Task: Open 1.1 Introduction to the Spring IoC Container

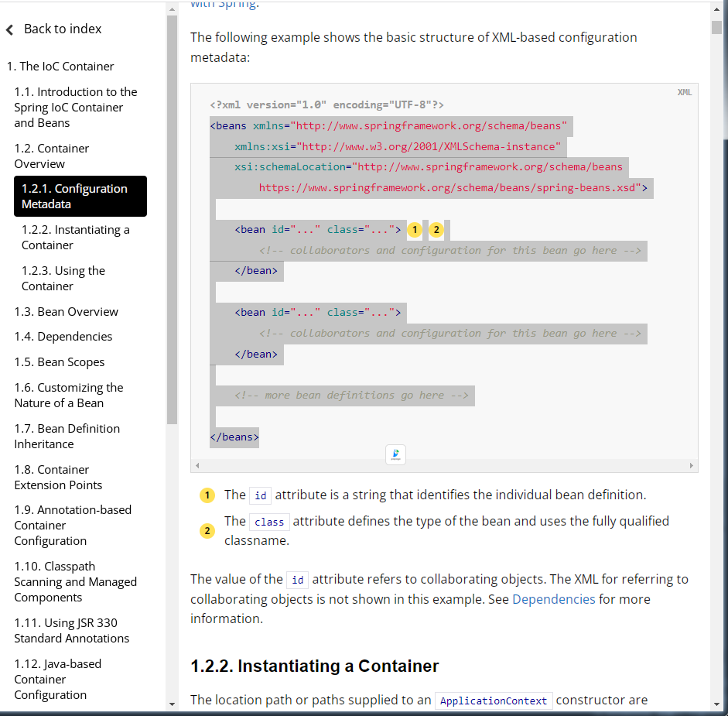Action: pyautogui.click(x=76, y=108)
